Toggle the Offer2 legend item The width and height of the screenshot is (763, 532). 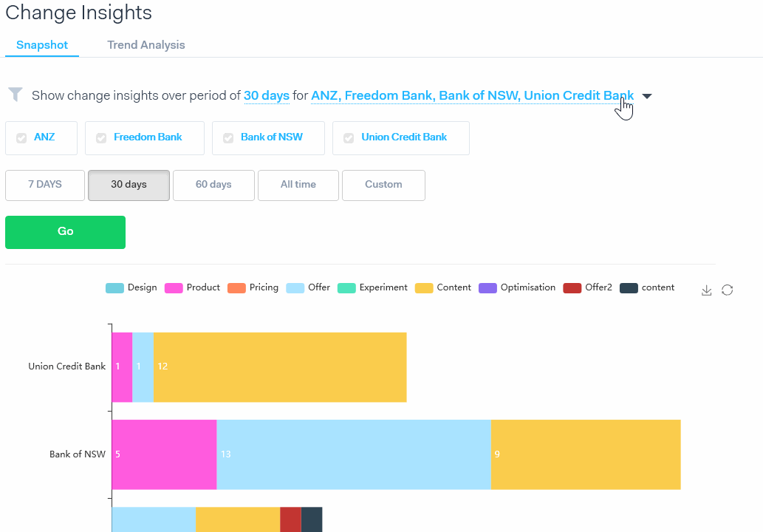[x=587, y=287]
